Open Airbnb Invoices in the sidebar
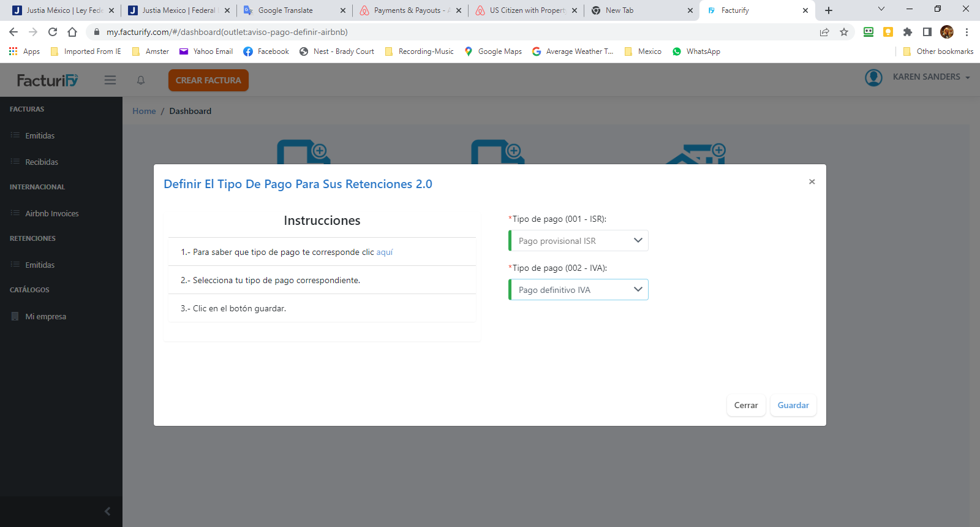The height and width of the screenshot is (527, 980). click(x=52, y=213)
